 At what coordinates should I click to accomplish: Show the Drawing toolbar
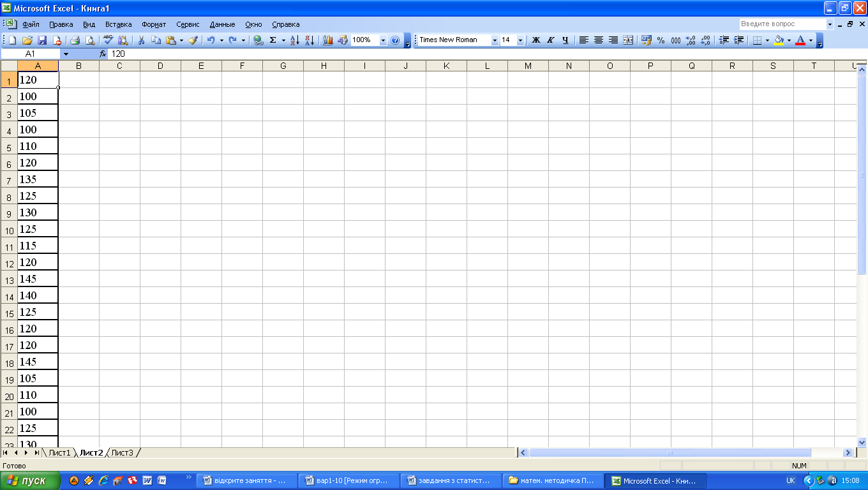[x=343, y=40]
